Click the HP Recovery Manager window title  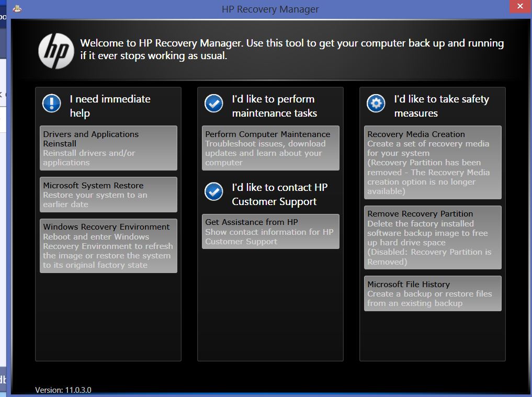[x=270, y=9]
